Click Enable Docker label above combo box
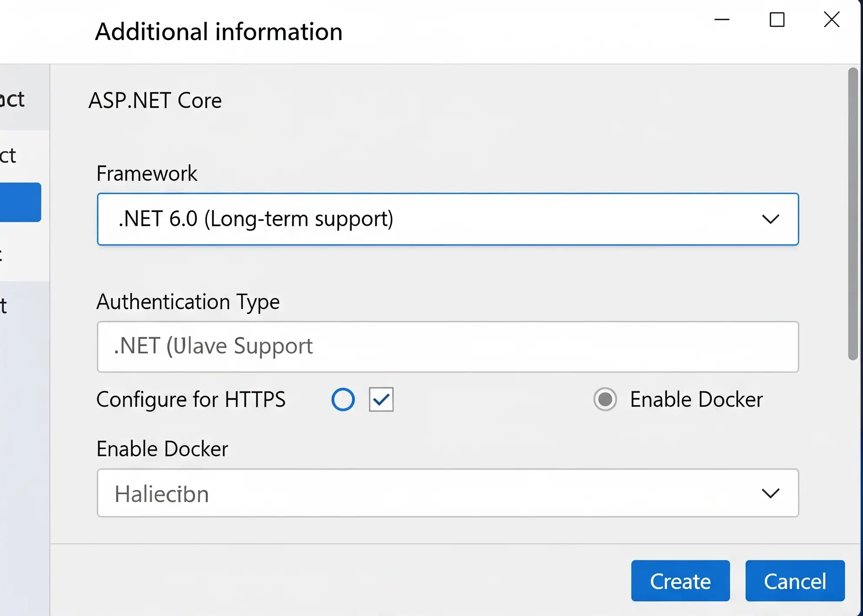 (162, 449)
